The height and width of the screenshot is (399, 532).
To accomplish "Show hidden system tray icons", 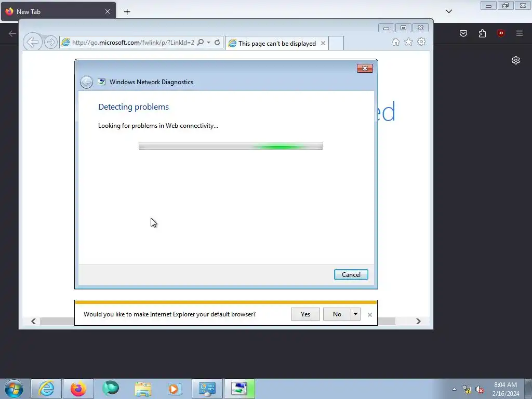I will 454,389.
